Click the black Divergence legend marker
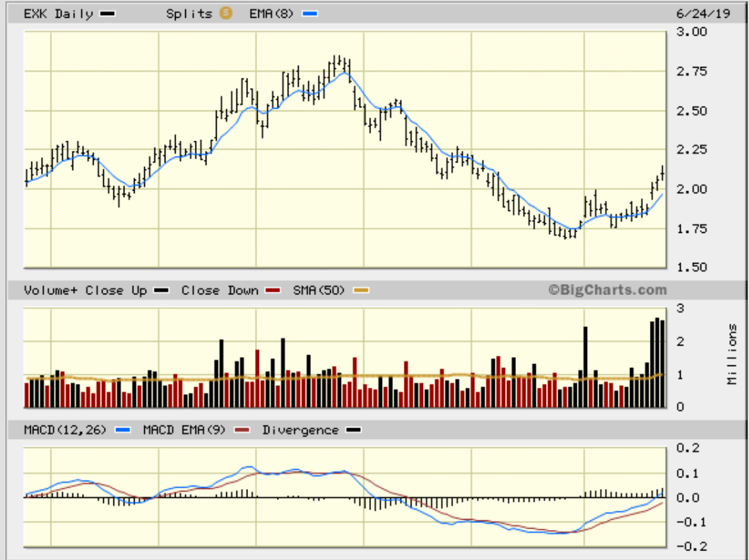This screenshot has width=749, height=560. [x=353, y=430]
